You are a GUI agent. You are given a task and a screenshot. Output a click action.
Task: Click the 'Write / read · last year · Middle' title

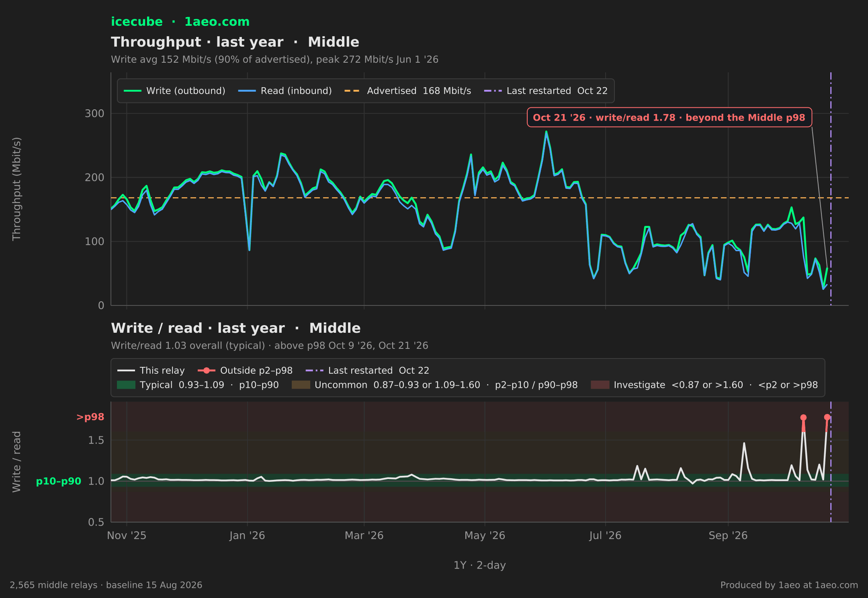point(236,328)
